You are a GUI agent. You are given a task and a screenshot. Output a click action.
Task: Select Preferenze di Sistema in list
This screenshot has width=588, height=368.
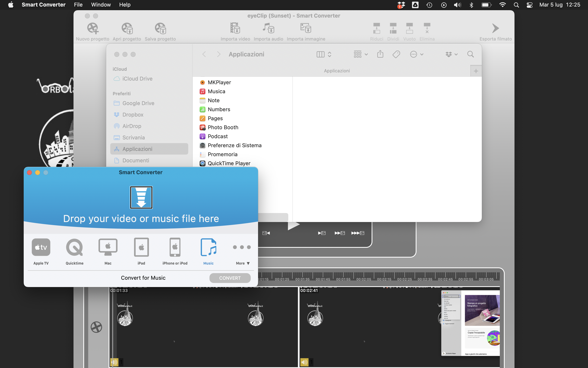[x=242, y=145]
